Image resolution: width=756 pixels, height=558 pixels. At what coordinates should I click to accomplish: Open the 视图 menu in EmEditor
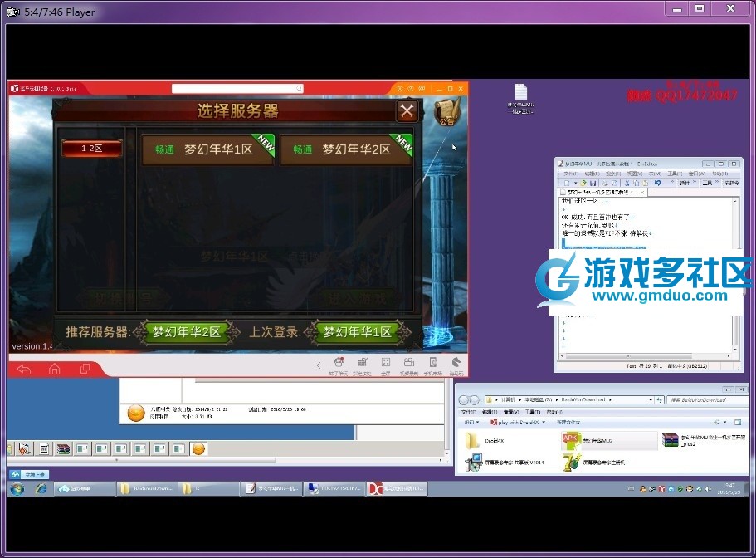(x=635, y=174)
